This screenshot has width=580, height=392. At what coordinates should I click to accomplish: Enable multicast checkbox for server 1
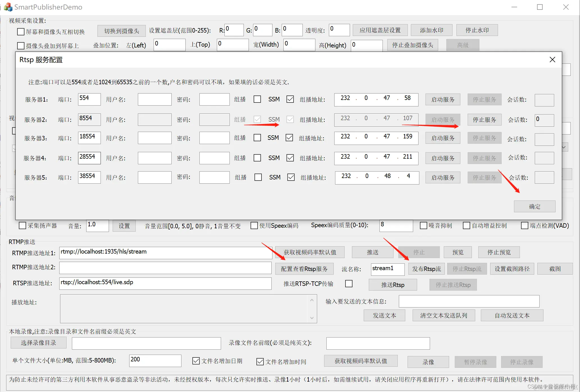tap(257, 99)
